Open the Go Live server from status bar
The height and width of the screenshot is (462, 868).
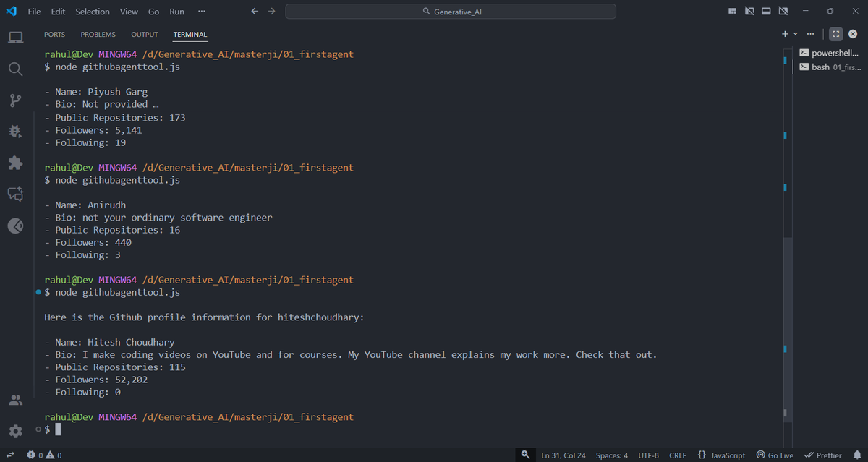point(775,455)
